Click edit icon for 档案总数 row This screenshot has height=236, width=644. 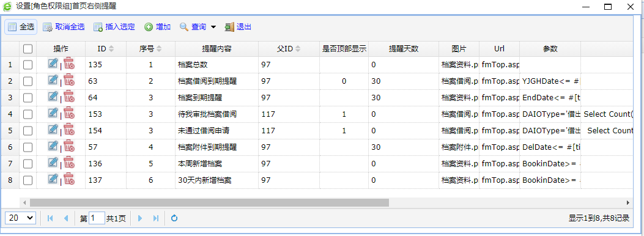pyautogui.click(x=53, y=64)
